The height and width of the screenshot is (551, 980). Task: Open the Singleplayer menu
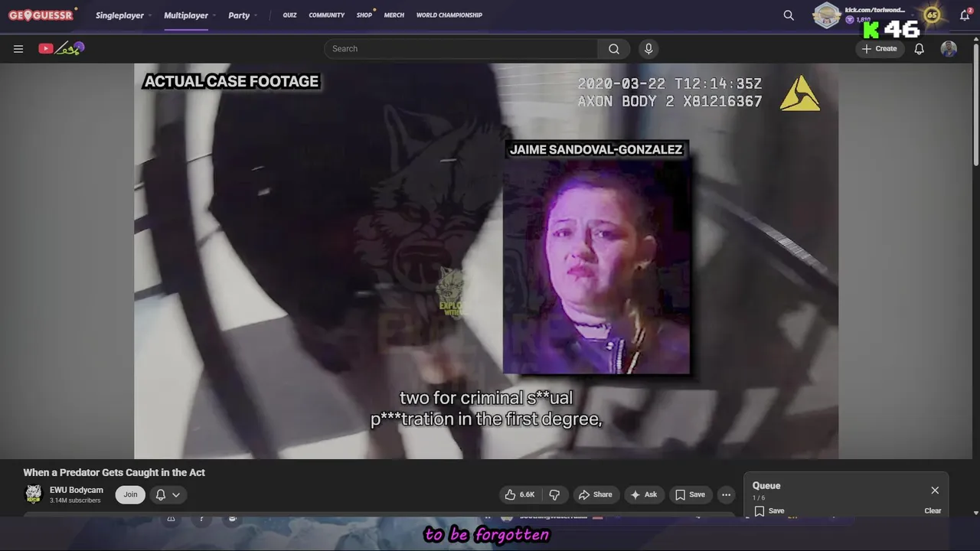(x=123, y=15)
